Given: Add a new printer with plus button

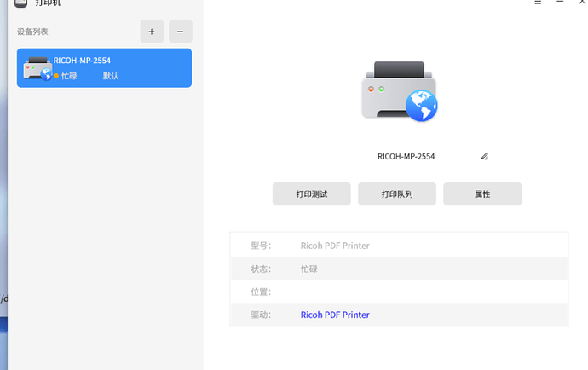Looking at the screenshot, I should click(x=152, y=32).
